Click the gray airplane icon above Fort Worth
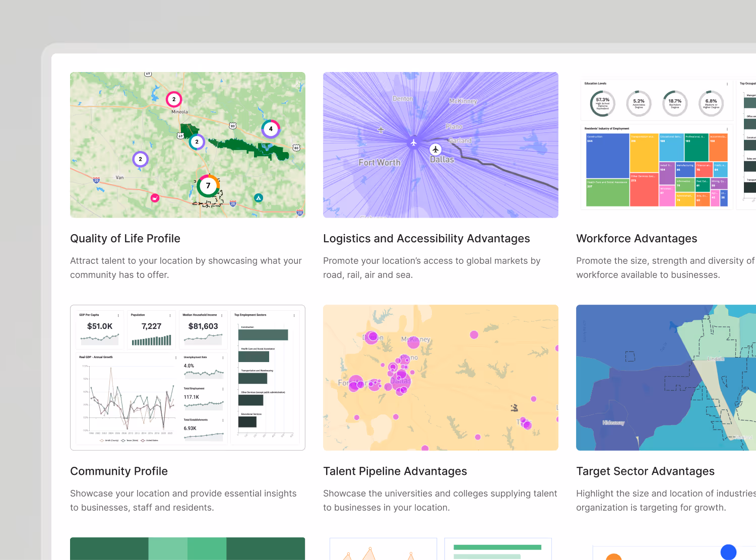 coord(381,130)
